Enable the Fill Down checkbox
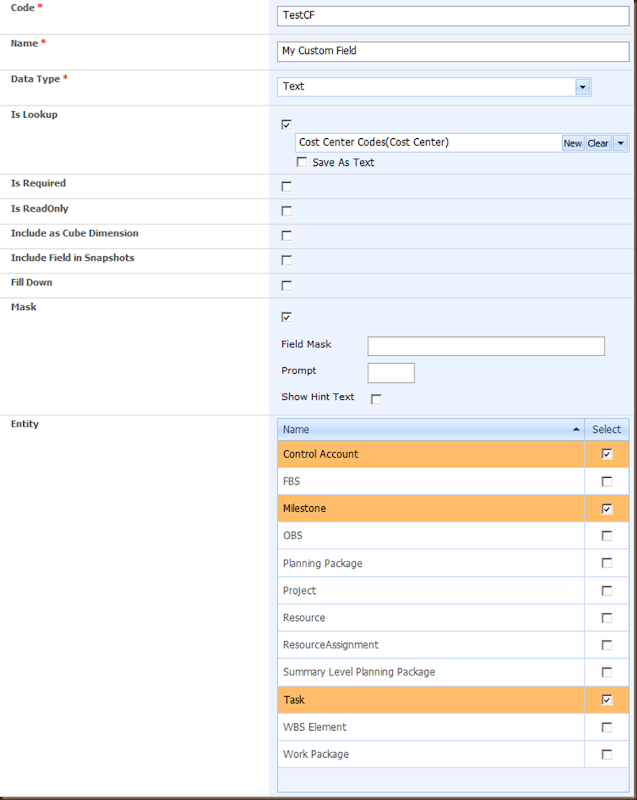 287,285
